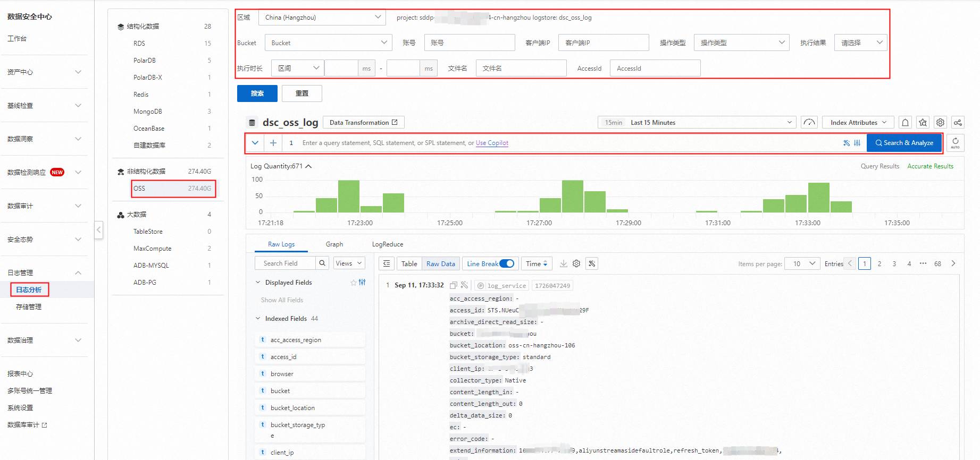Click the share icon near Index Attributes

click(958, 123)
